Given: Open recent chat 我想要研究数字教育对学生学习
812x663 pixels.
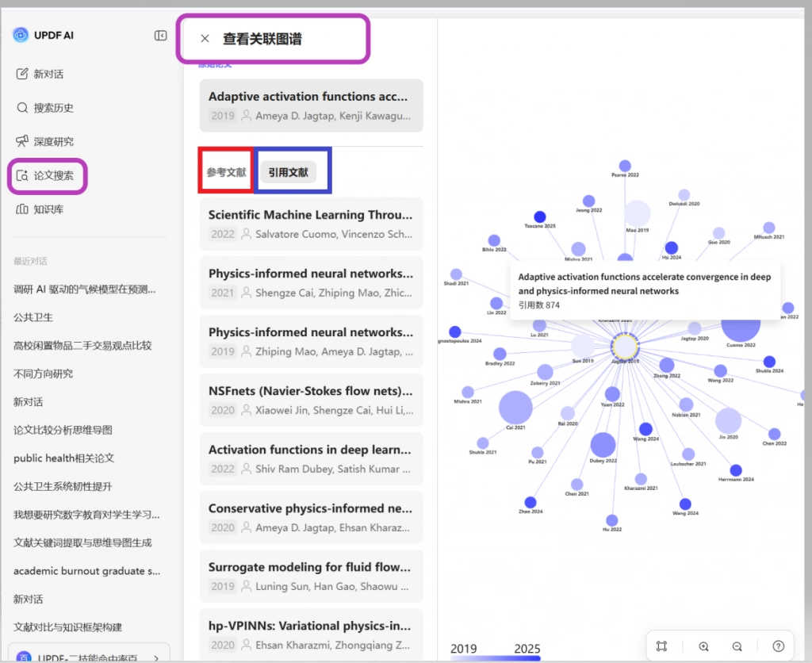Looking at the screenshot, I should click(86, 515).
